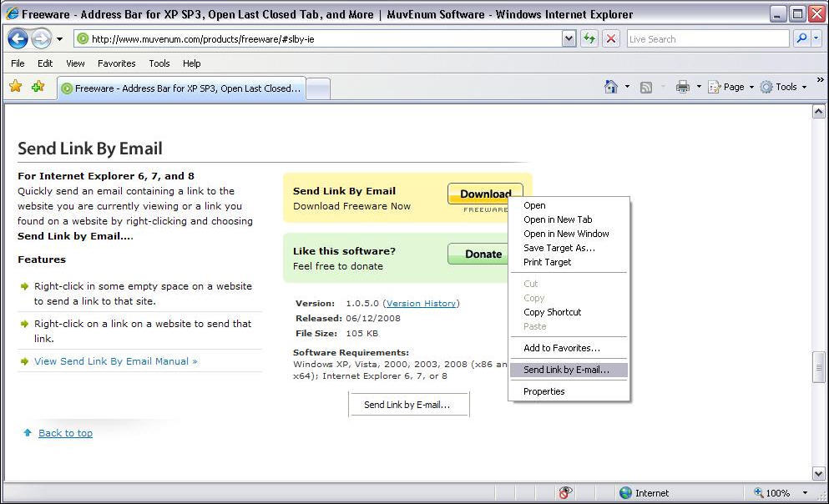Choose Properties in context menu
Screen dimensions: 829x504
569,391
